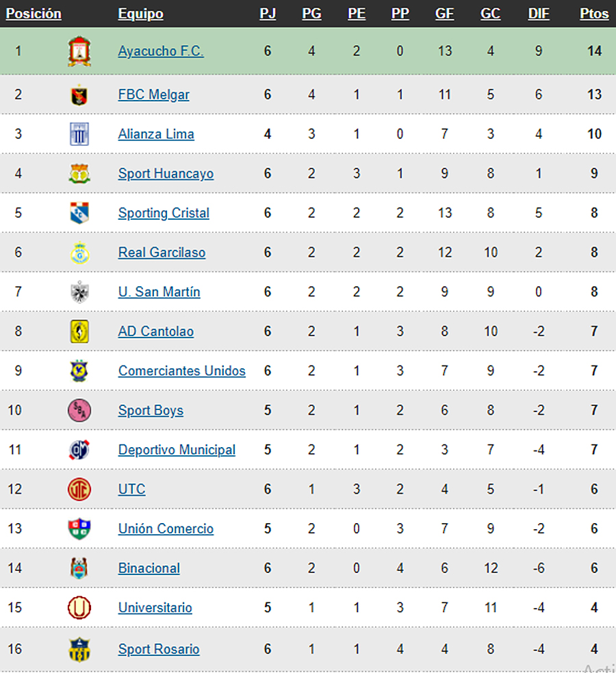Sort by the DIF column header
Viewport: 616px width, 673px height.
539,14
